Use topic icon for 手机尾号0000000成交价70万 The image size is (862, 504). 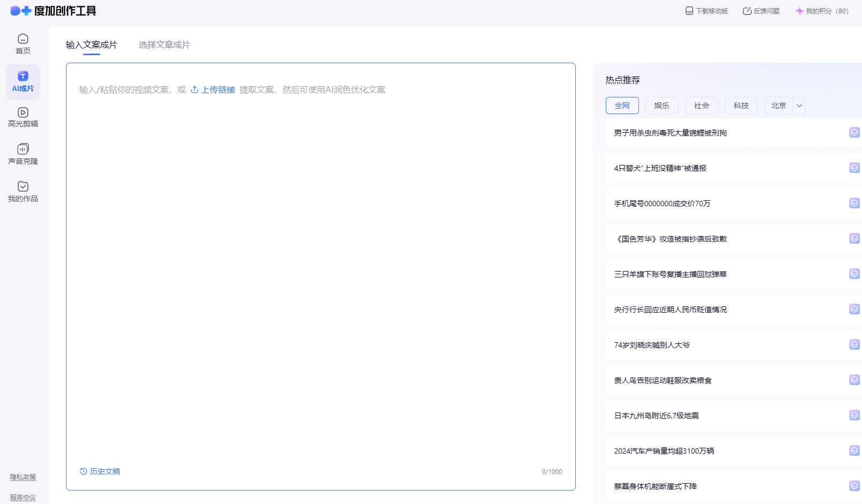click(x=854, y=203)
